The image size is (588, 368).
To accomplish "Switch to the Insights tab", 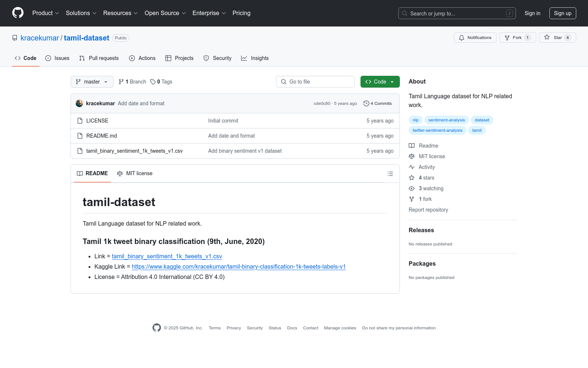I will (255, 58).
